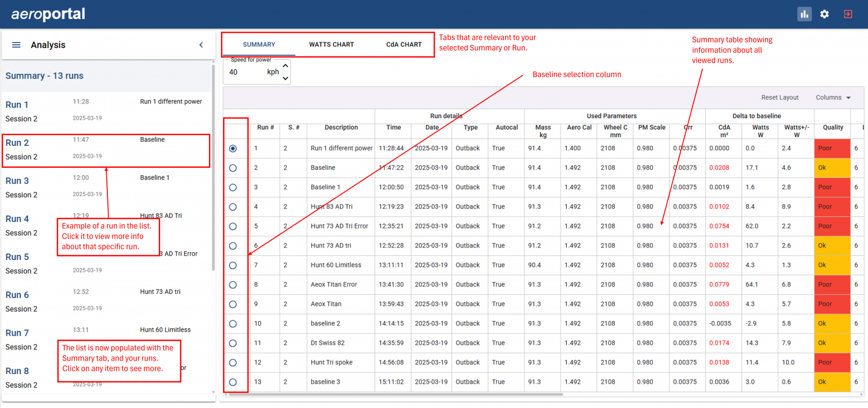
Task: Open the Columns dropdown
Action: click(x=832, y=97)
